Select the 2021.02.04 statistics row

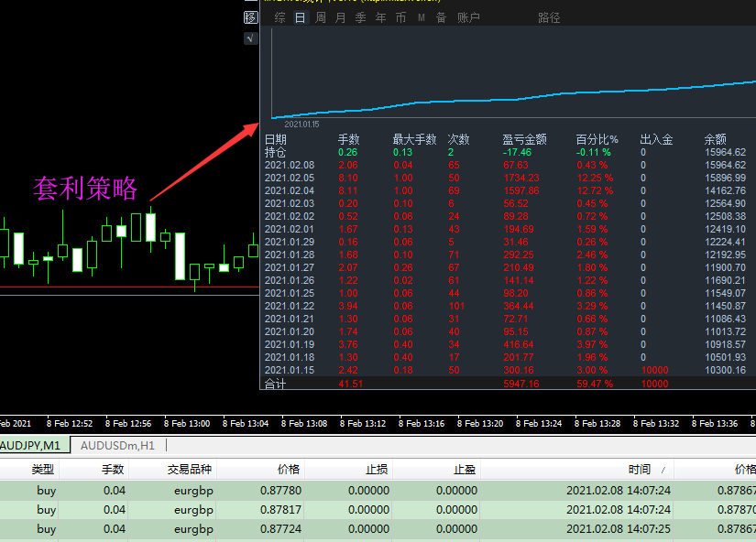[509, 190]
